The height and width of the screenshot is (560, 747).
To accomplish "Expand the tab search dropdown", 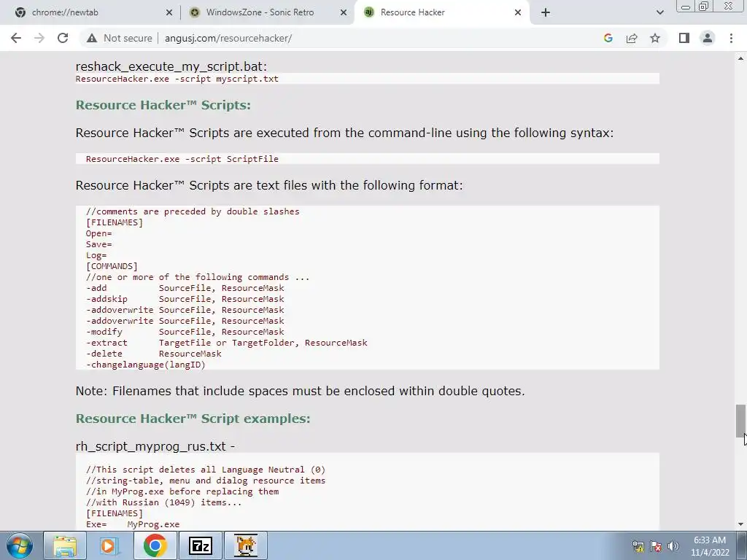I will pos(659,12).
